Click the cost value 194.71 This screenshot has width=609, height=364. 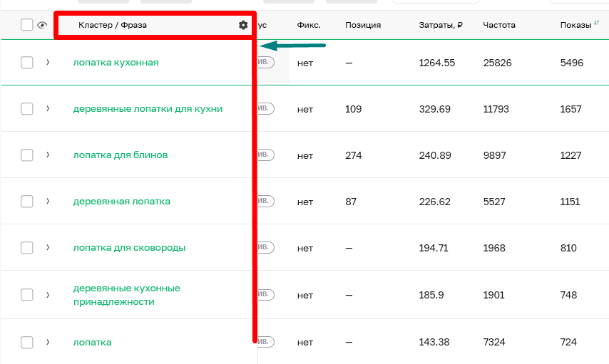(x=434, y=248)
